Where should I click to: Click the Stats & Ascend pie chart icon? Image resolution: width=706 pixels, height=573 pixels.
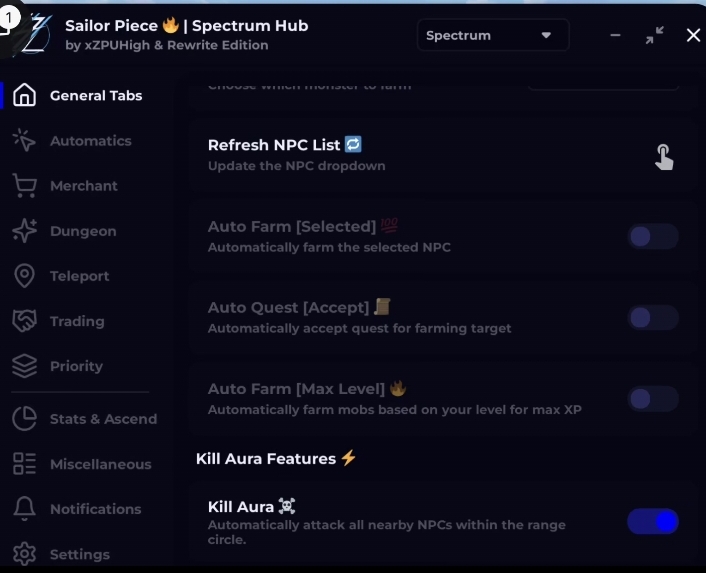(x=24, y=419)
